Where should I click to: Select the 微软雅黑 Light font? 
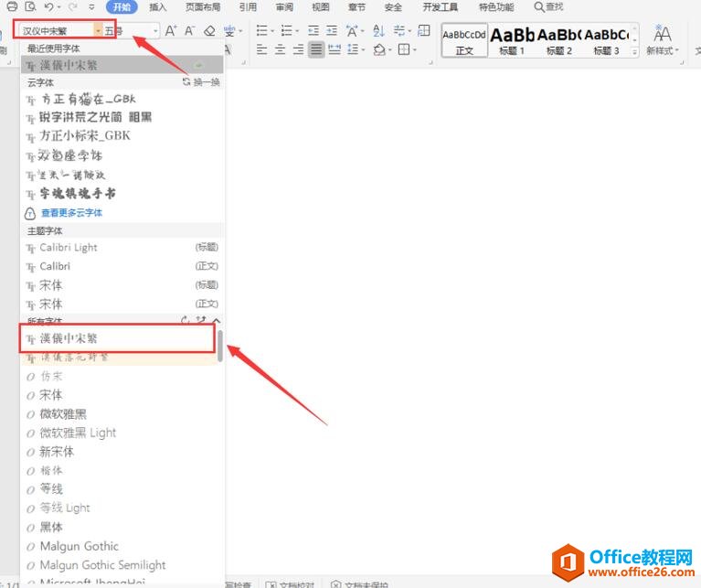119,433
